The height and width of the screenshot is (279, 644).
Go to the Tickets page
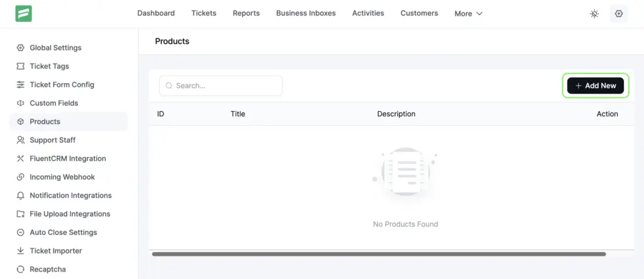[x=204, y=13]
